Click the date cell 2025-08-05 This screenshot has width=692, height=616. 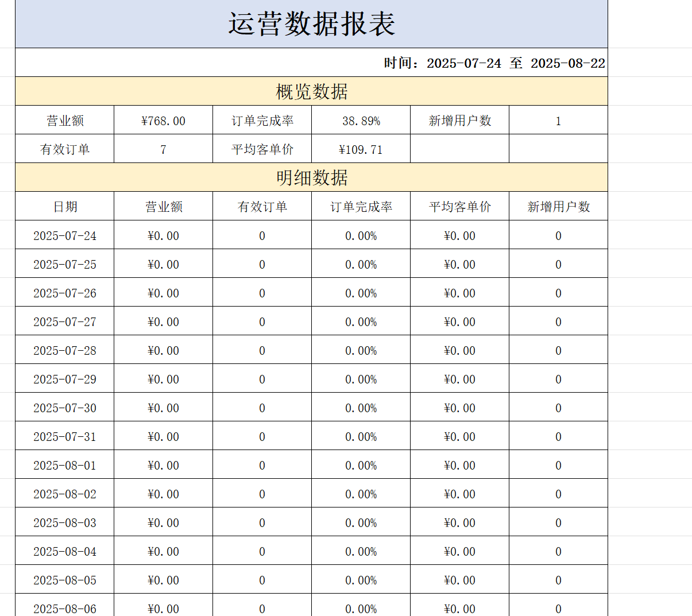click(65, 579)
